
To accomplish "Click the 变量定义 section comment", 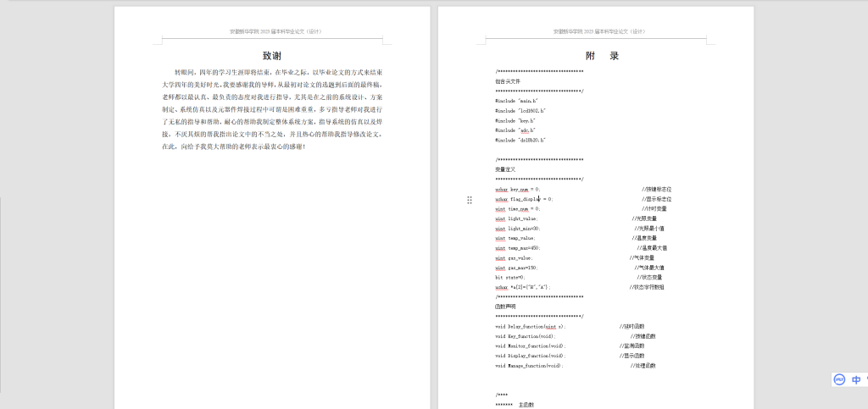I will [x=505, y=169].
